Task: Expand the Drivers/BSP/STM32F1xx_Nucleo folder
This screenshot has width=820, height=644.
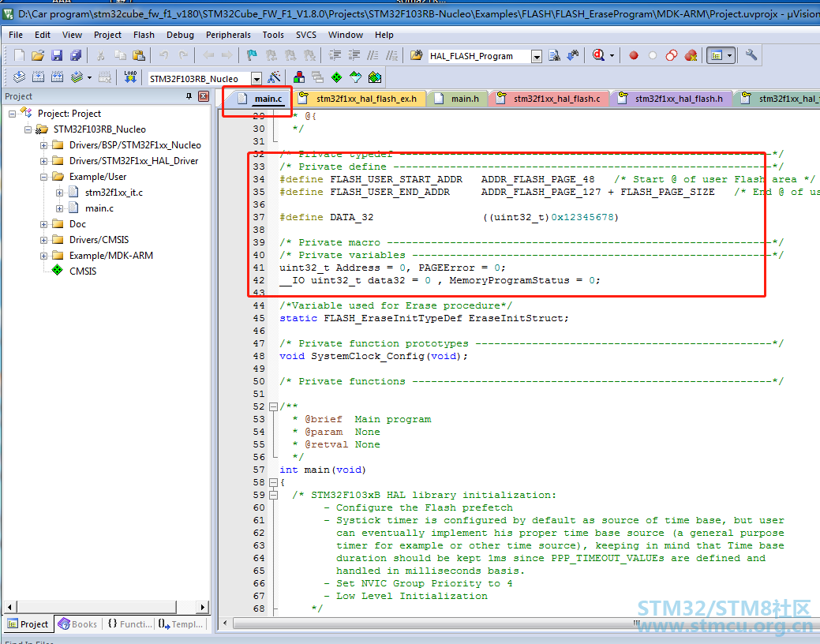Action: pyautogui.click(x=44, y=145)
